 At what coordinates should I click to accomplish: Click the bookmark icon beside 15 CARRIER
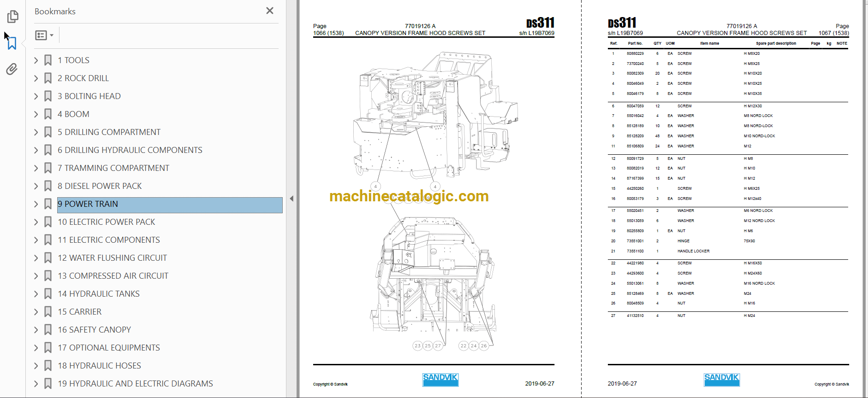point(48,312)
